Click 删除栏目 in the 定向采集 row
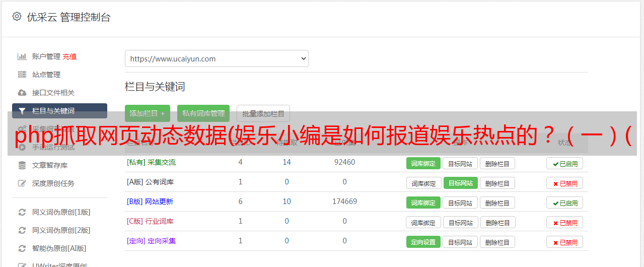This screenshot has width=644, height=267. click(x=497, y=242)
